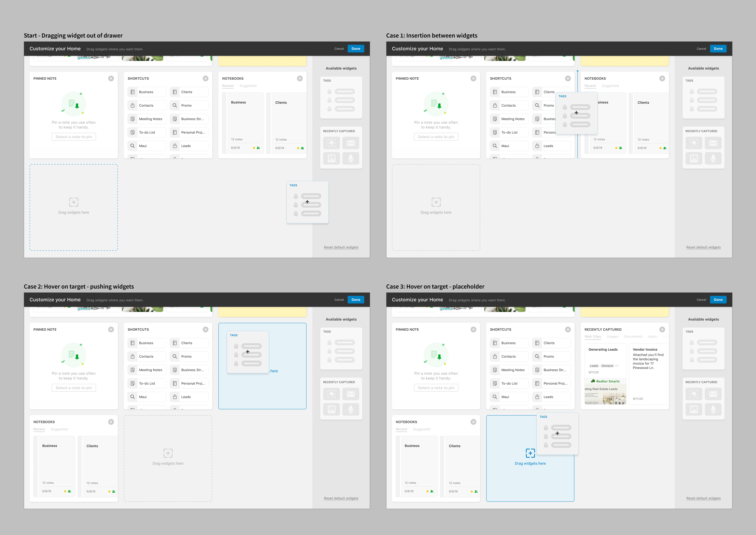756x535 pixels.
Task: Click the email icon in Case 1 drawer
Action: click(713, 143)
